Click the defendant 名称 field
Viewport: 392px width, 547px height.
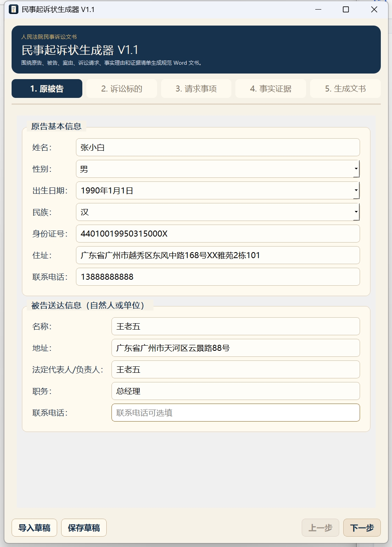coord(236,326)
